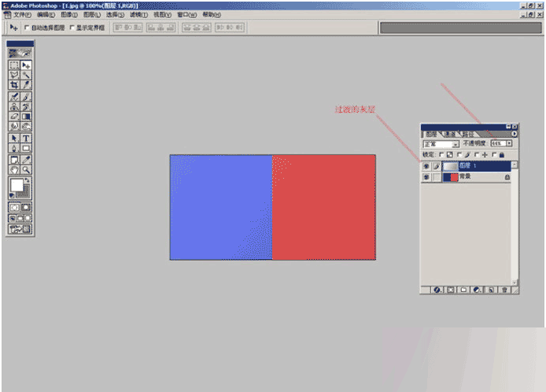Select the Magic Wand tool
Screen dimensions: 546x392
tap(26, 75)
